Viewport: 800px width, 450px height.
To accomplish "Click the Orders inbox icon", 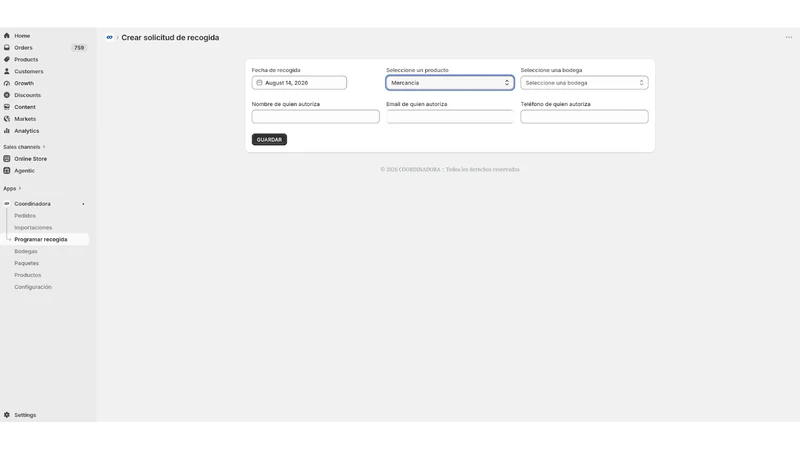I will 7,47.
